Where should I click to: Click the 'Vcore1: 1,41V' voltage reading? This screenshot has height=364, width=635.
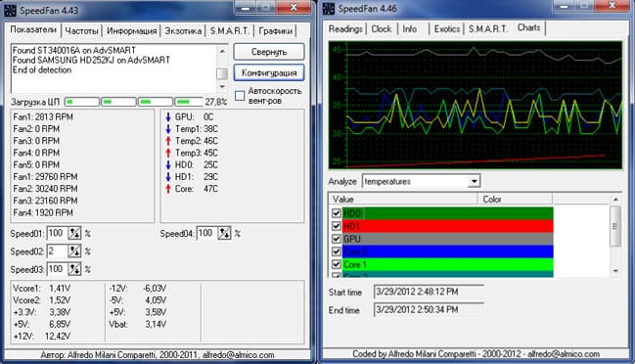click(41, 289)
